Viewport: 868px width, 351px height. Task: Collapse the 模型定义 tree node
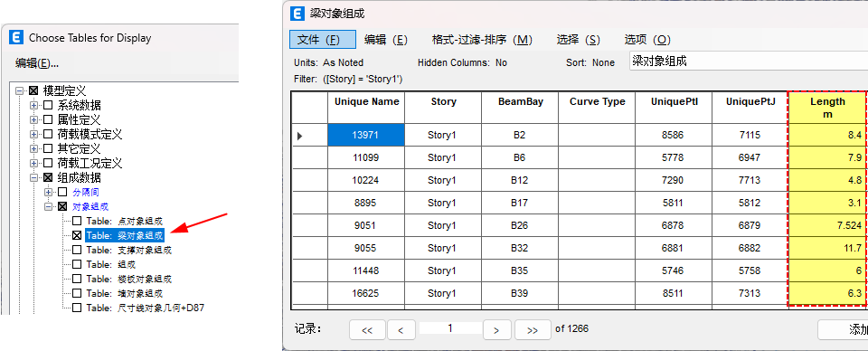click(20, 90)
